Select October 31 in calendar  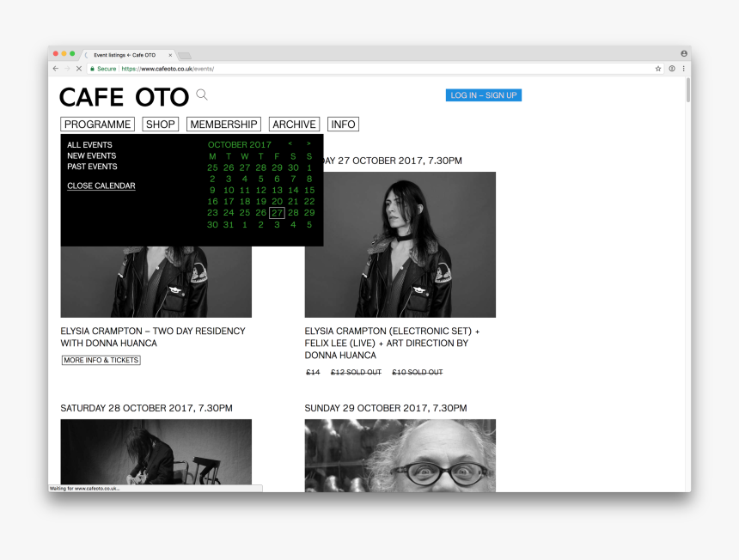coord(229,225)
